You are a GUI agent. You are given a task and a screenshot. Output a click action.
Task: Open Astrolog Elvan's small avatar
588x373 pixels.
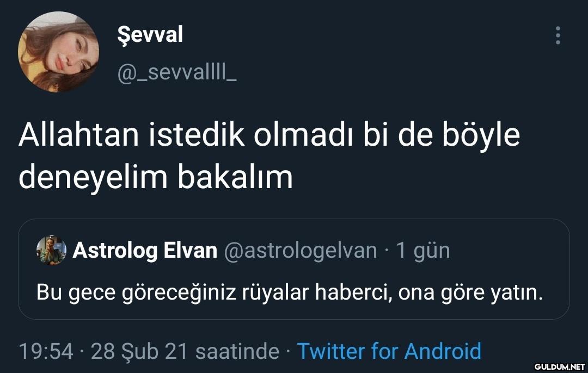pyautogui.click(x=51, y=251)
